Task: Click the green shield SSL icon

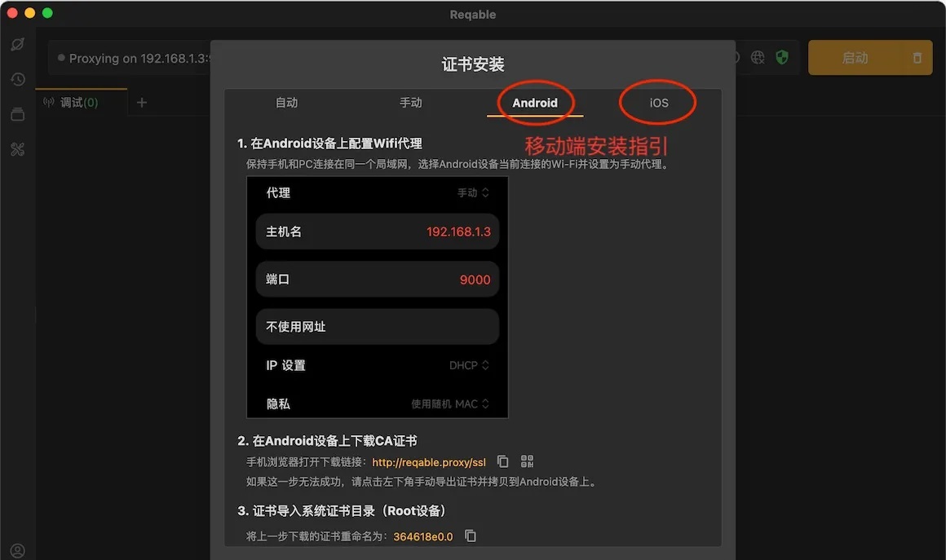Action: pos(782,57)
